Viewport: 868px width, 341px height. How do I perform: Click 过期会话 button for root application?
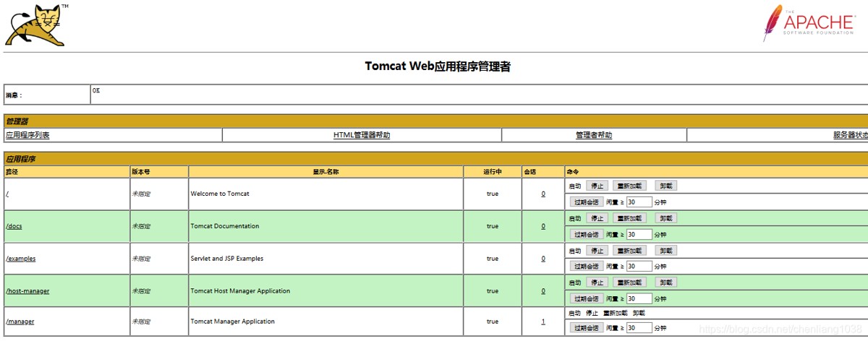(586, 202)
